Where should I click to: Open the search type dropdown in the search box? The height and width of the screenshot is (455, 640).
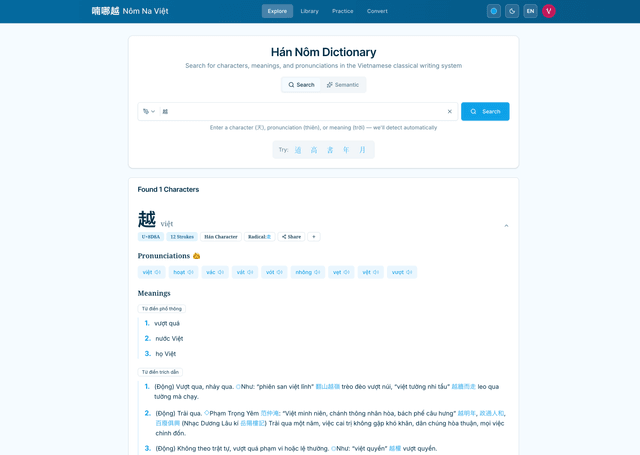click(149, 111)
